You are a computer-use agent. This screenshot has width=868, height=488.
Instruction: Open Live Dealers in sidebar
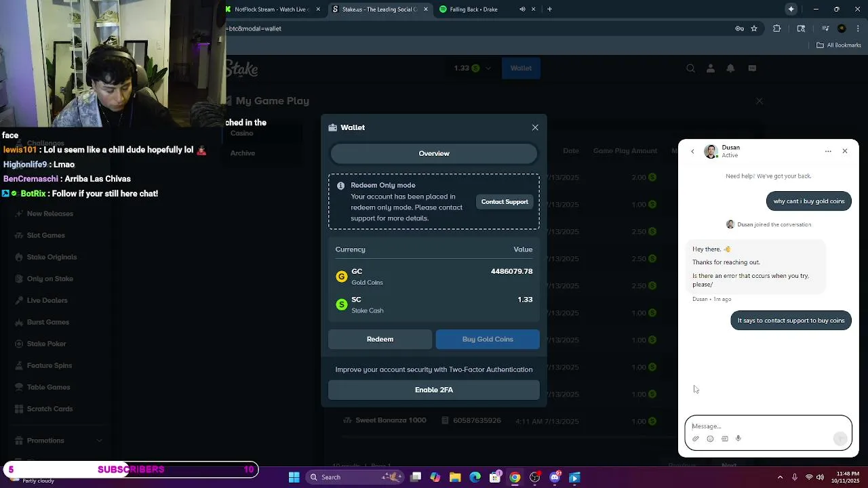(47, 300)
